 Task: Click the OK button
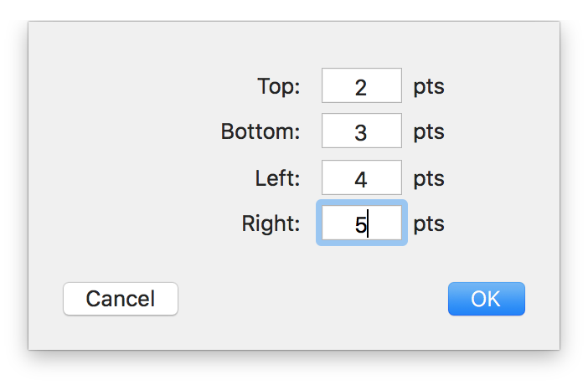[486, 299]
